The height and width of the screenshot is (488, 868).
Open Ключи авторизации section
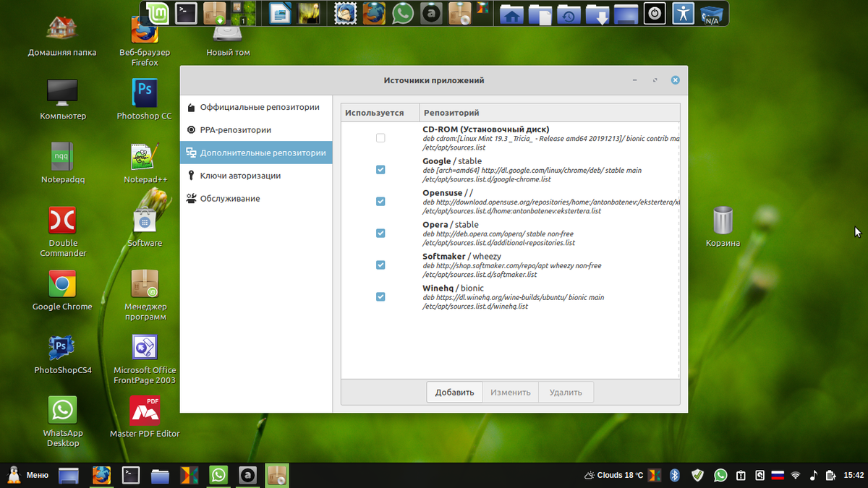click(256, 176)
